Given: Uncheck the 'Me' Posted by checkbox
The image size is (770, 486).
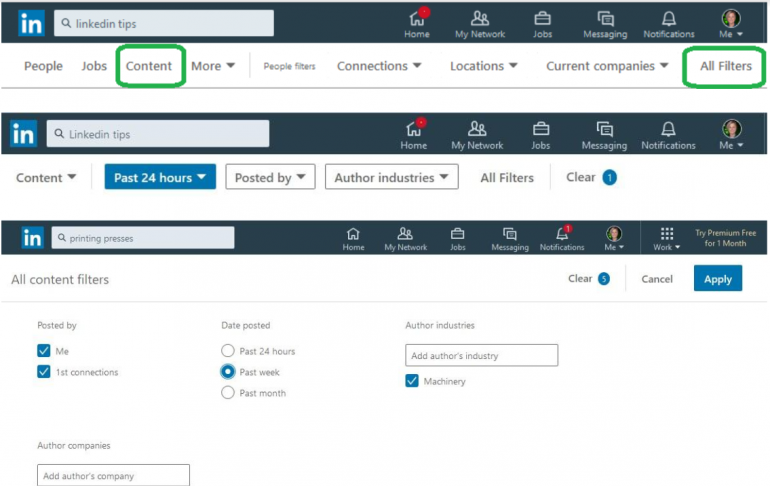Looking at the screenshot, I should point(44,351).
